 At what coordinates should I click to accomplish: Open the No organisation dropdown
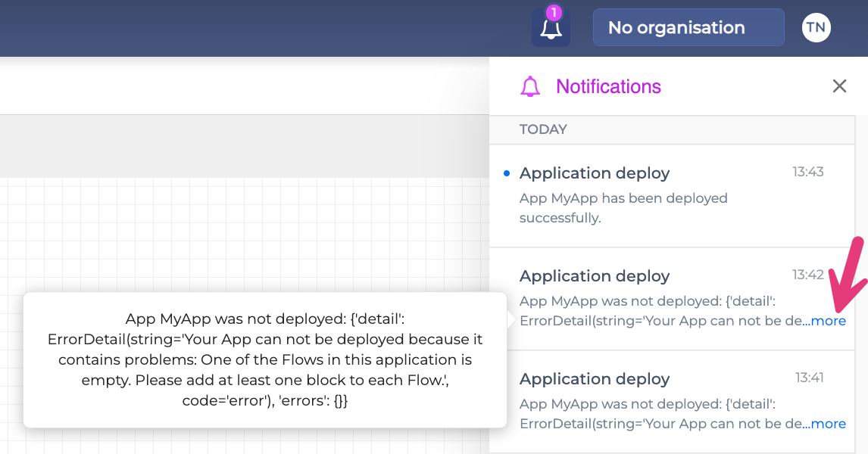(x=688, y=28)
